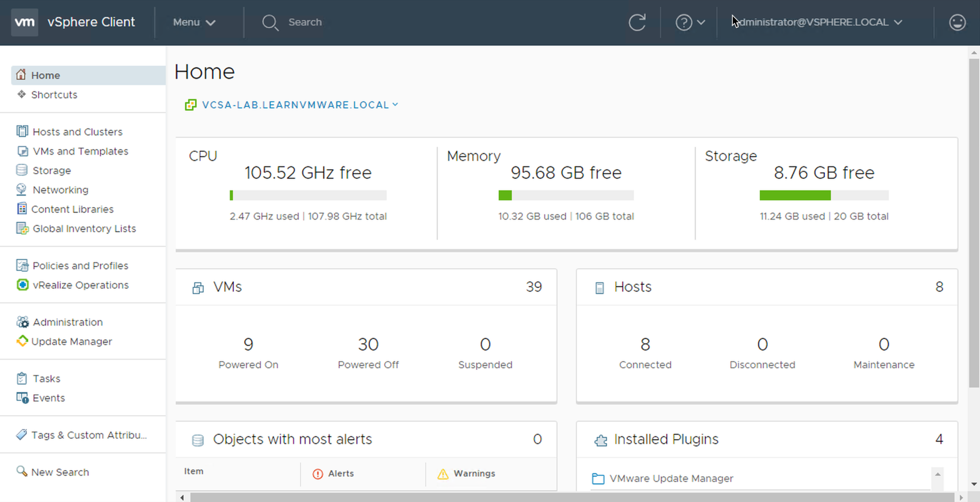Viewport: 980px width, 502px height.
Task: Open Hosts and Clusters
Action: coord(77,132)
